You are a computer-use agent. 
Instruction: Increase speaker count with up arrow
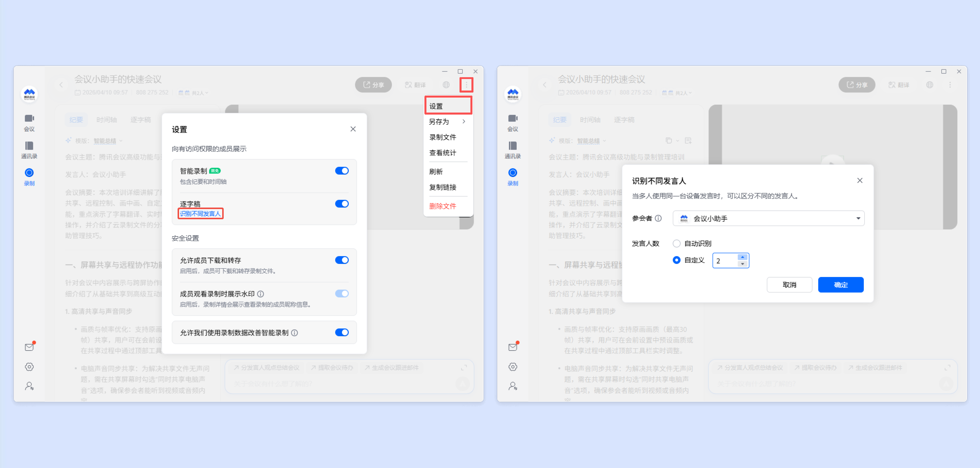pos(742,257)
